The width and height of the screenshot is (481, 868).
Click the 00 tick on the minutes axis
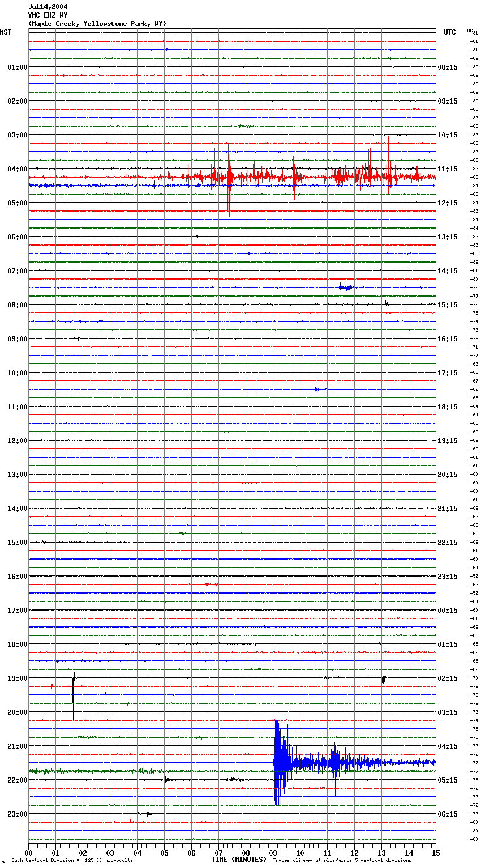(x=28, y=853)
